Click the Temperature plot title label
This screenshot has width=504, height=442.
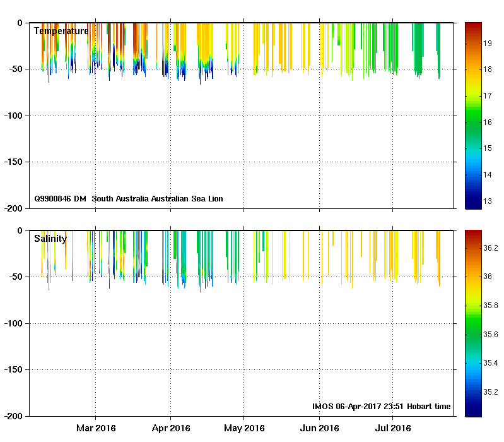[61, 31]
